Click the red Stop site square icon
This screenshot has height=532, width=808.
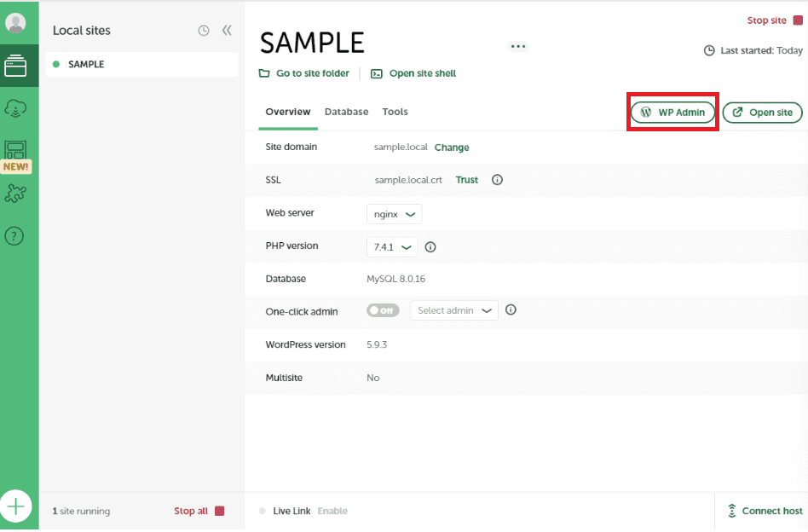point(798,20)
